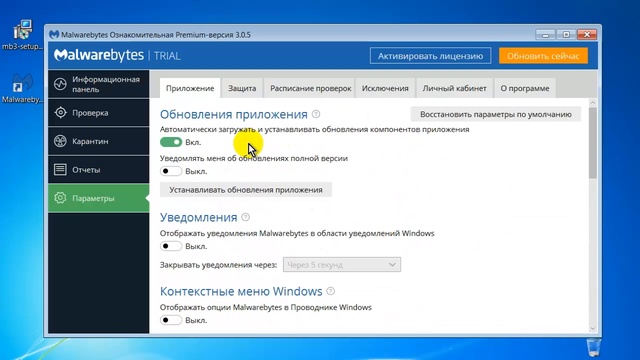640x360 pixels.
Task: Click help icon next to Уведомления
Action: point(245,217)
